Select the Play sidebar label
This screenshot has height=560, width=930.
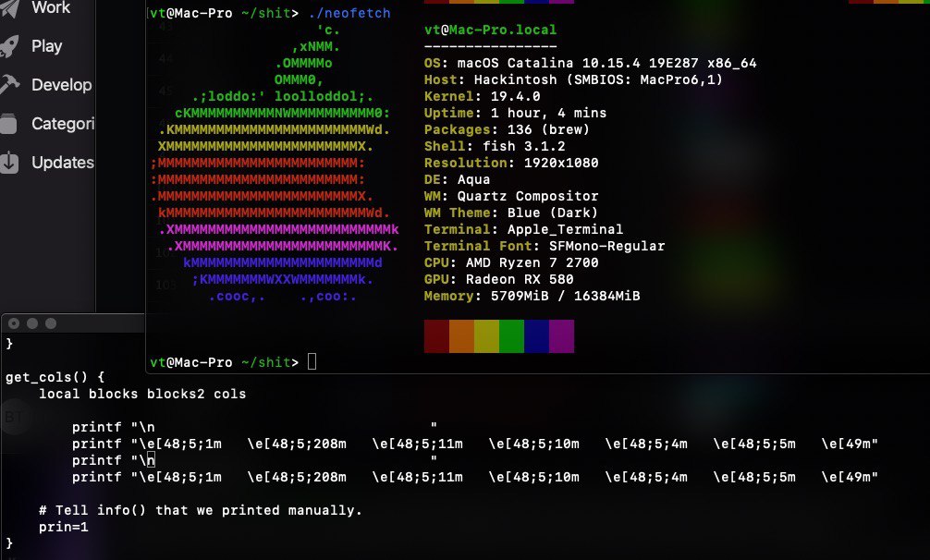(47, 46)
